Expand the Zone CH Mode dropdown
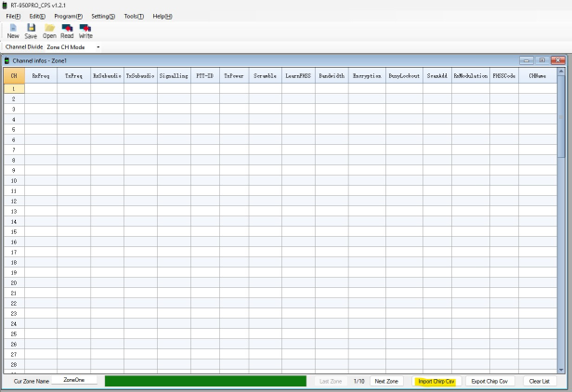Screen dimensions: 572x392 (98, 46)
